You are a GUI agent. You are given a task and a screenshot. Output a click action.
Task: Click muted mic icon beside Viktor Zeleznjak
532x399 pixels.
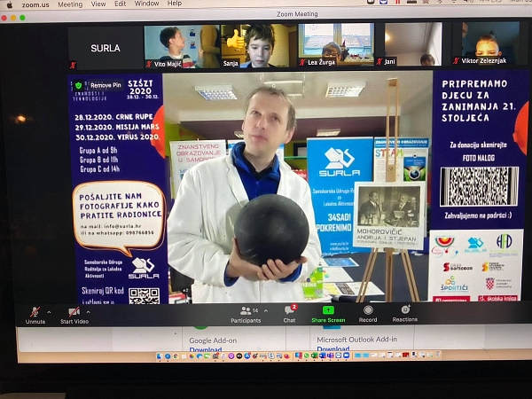pos(457,60)
